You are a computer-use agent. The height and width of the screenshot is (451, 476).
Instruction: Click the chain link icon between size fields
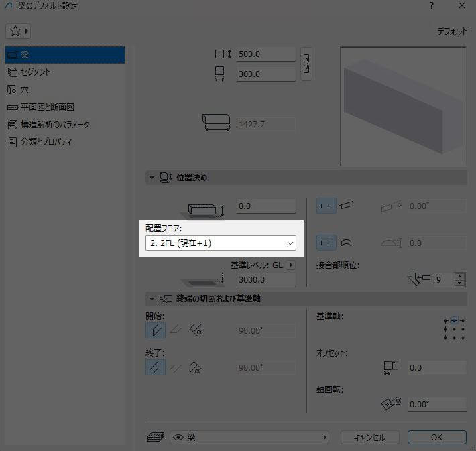pos(306,64)
